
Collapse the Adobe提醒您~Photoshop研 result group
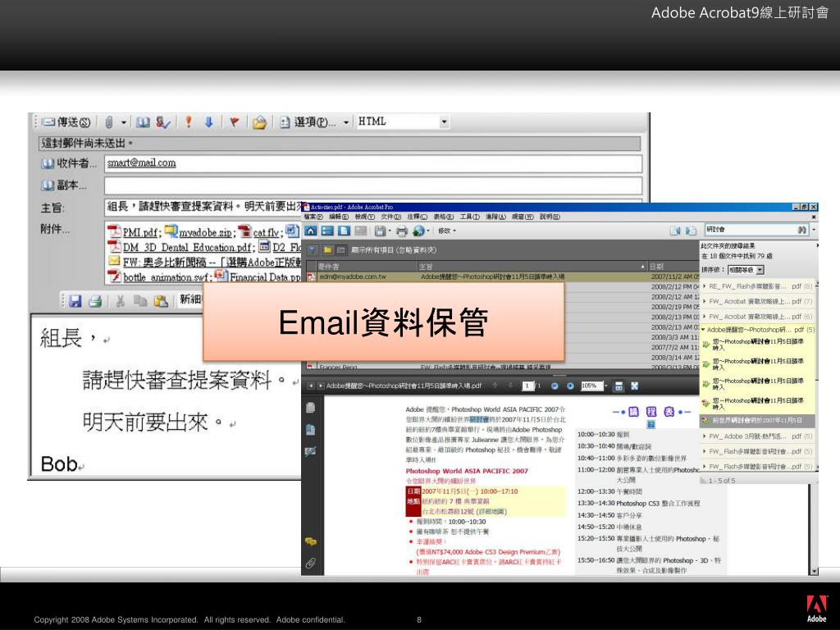(704, 330)
